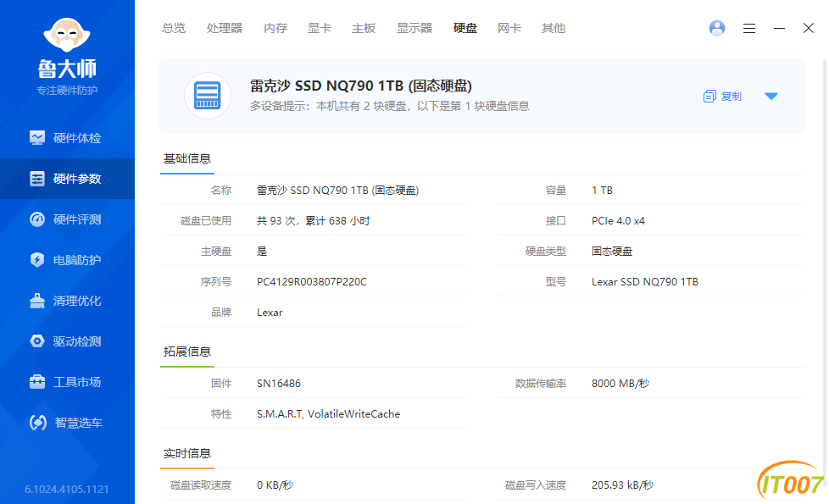This screenshot has width=829, height=504.
Task: Click the PCIe 4.0 x4 interface value
Action: coord(618,221)
